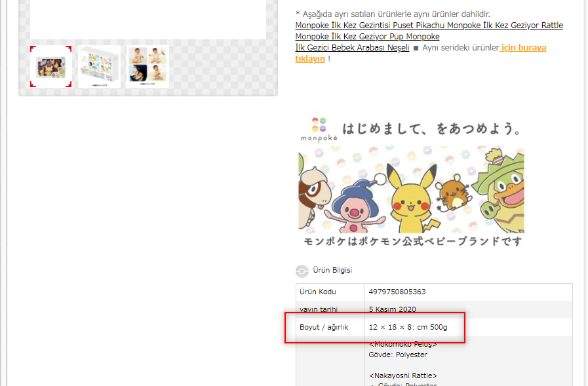
Task: Open the Monpoke Gezintisi Puset Pikachu link
Action: coord(370,26)
